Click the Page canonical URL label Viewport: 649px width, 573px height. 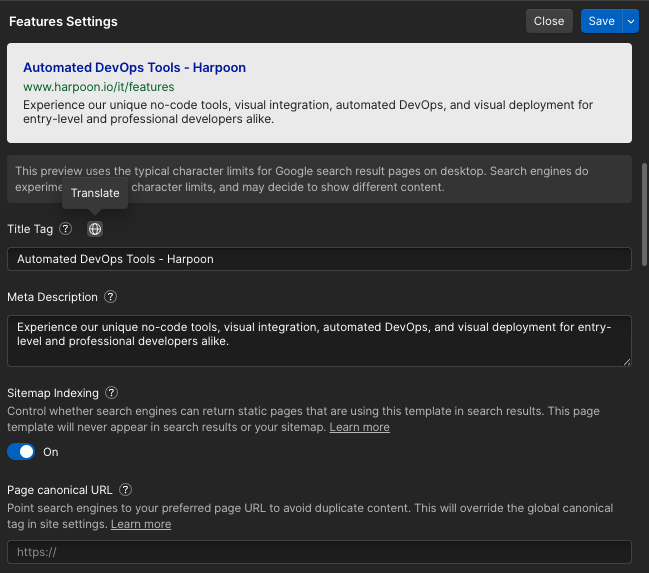pyautogui.click(x=60, y=490)
